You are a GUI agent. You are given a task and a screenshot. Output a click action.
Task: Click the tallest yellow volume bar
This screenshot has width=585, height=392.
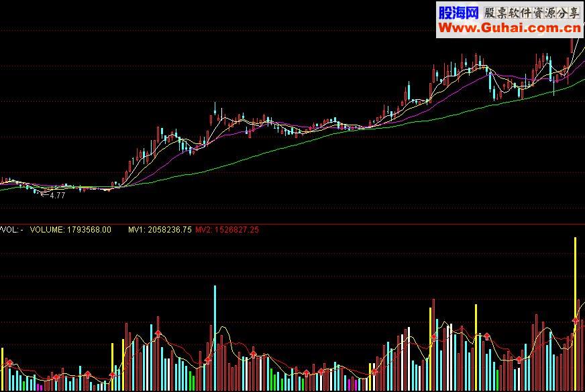pyautogui.click(x=576, y=314)
